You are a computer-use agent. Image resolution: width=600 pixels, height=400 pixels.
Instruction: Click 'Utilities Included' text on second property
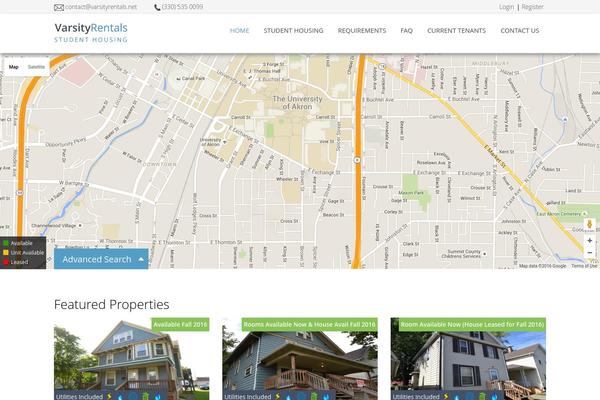point(248,397)
